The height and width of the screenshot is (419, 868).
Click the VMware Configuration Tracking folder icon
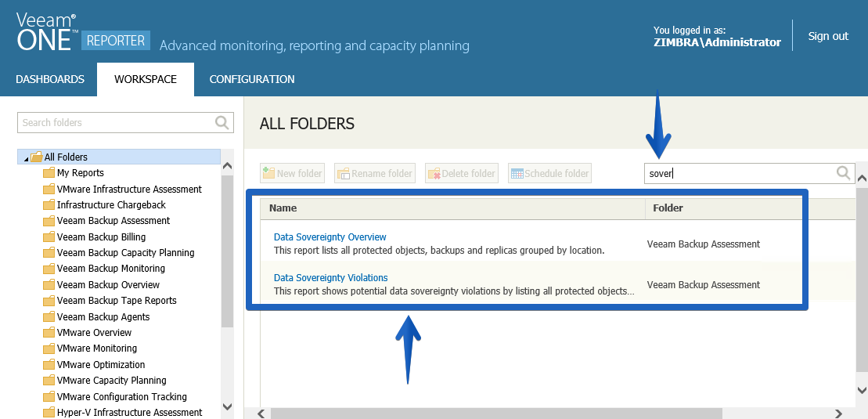(49, 397)
